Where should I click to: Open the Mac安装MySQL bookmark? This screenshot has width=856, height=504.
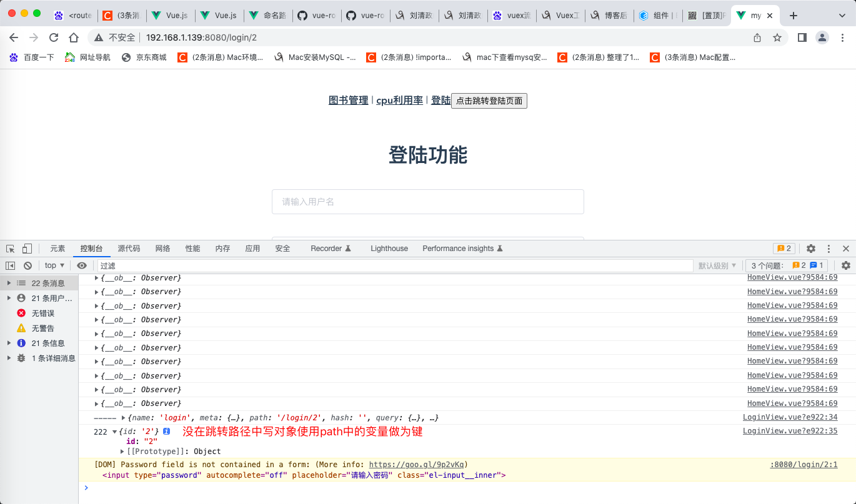point(316,57)
